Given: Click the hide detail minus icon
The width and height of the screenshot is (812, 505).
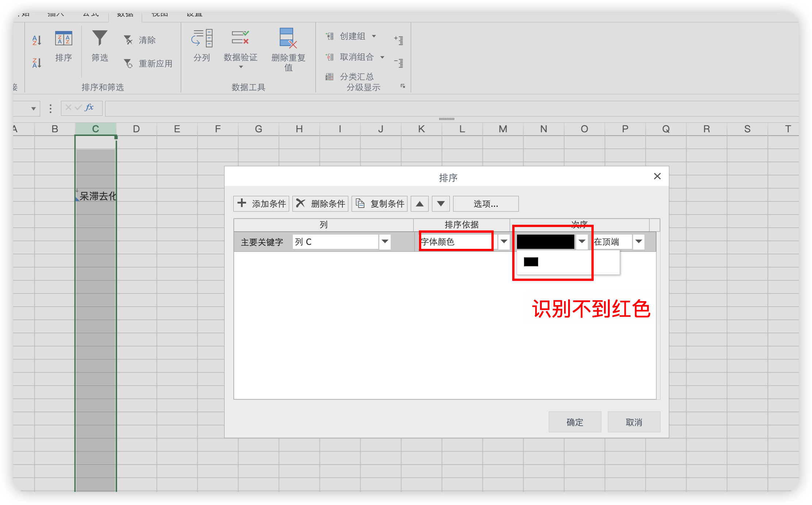Looking at the screenshot, I should pyautogui.click(x=399, y=63).
